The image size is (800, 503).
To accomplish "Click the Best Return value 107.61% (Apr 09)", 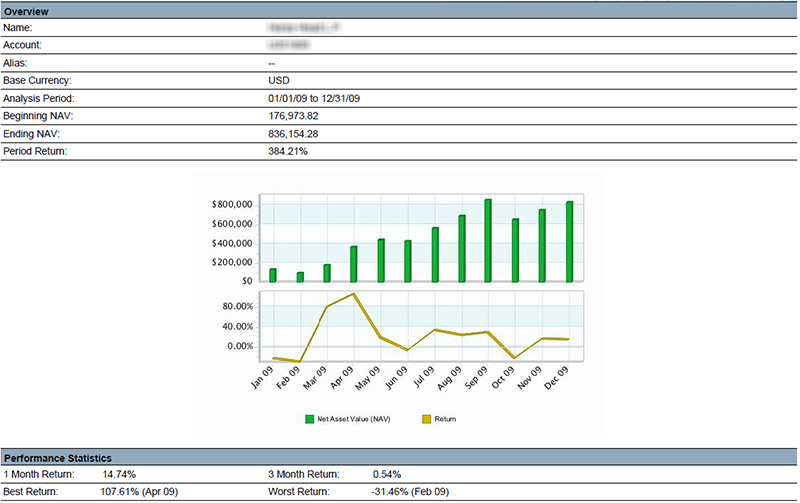I will pyautogui.click(x=139, y=492).
